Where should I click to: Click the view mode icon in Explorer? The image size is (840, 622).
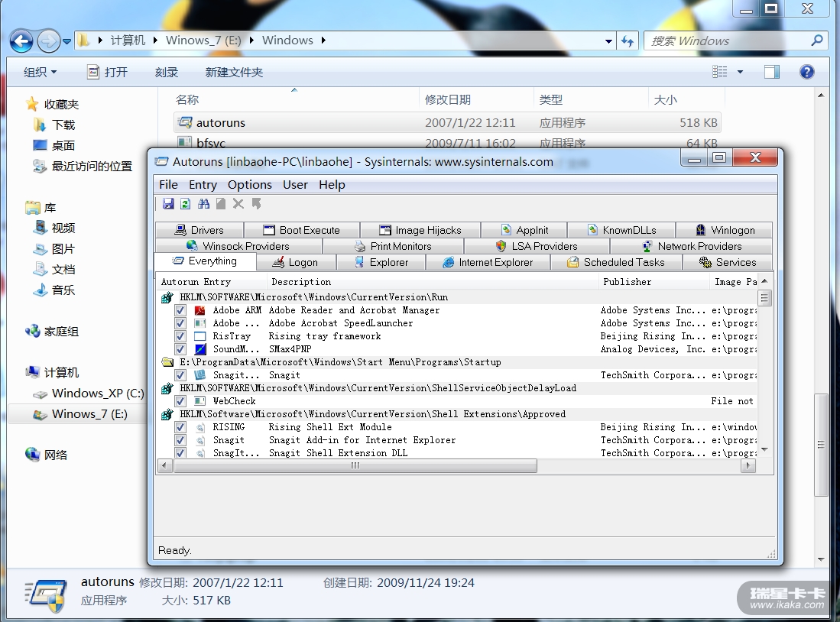click(x=719, y=72)
